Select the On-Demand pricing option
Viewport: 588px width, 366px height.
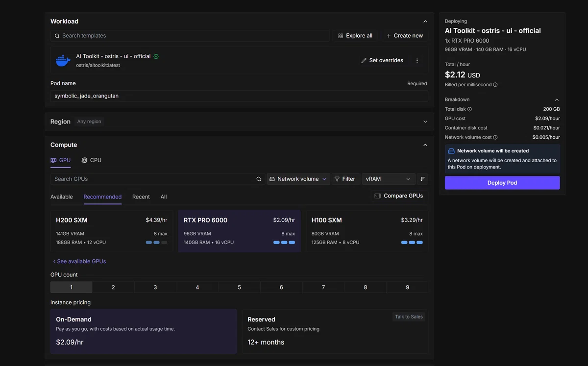(143, 331)
